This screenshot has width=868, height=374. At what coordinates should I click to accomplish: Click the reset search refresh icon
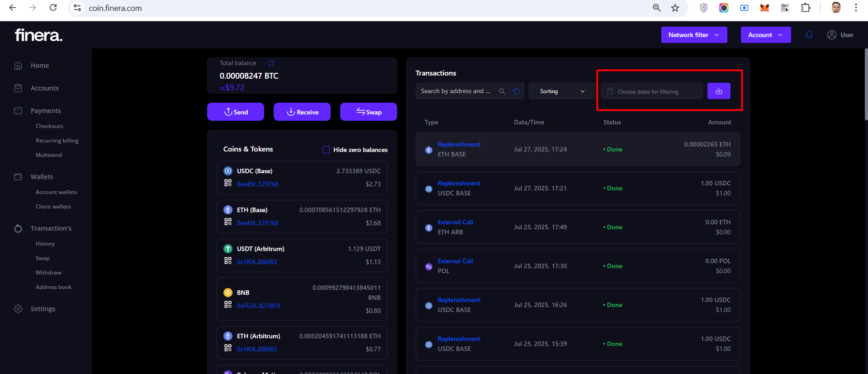click(x=516, y=91)
